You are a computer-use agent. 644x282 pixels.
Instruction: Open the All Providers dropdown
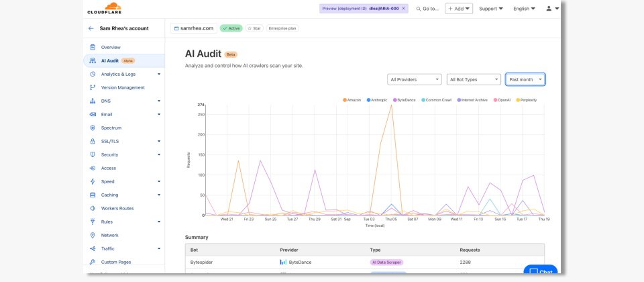[414, 79]
